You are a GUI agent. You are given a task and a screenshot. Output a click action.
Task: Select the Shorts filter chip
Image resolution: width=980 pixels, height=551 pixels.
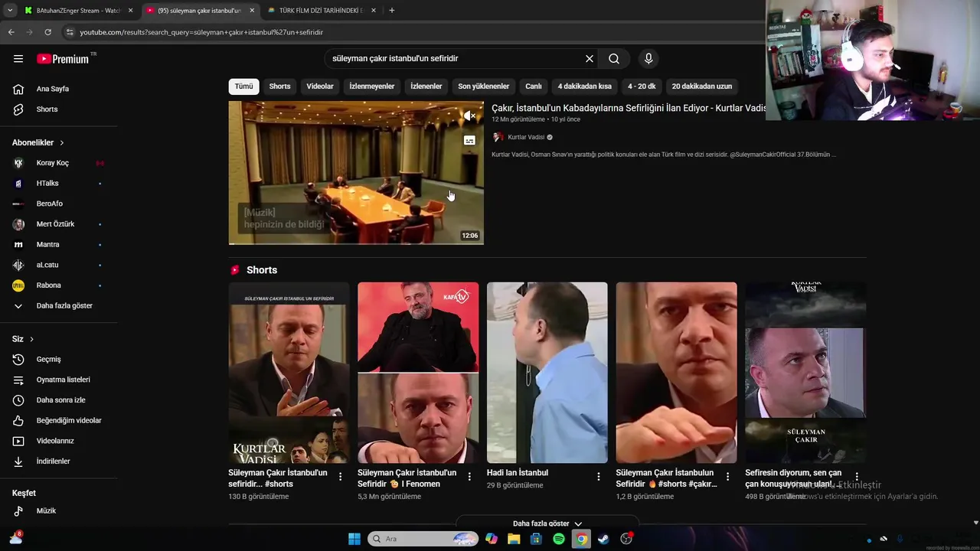(279, 86)
